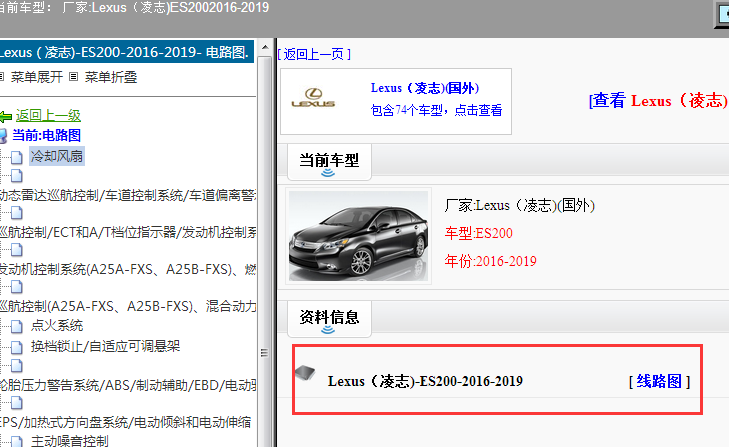Open the 点火系统 tree item
The image size is (729, 447).
coord(57,325)
